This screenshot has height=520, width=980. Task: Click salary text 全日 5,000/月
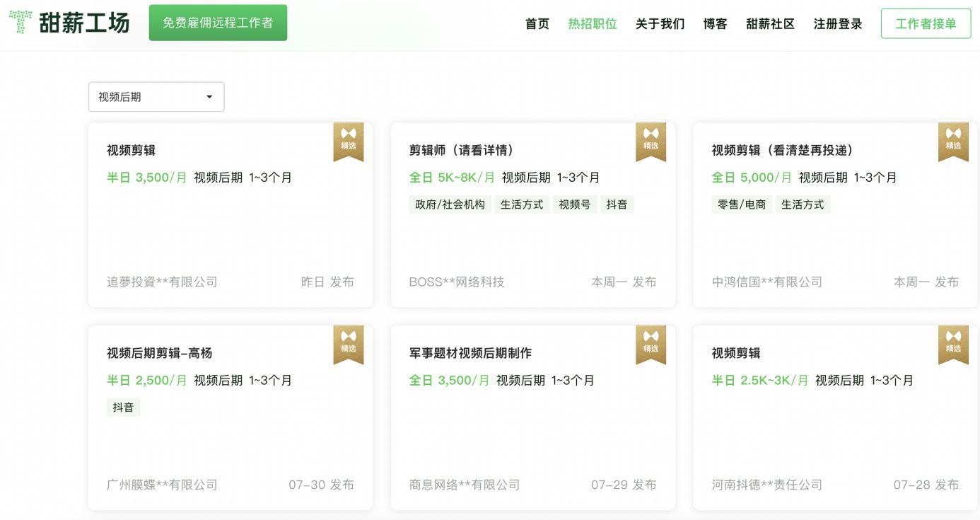[x=752, y=178]
